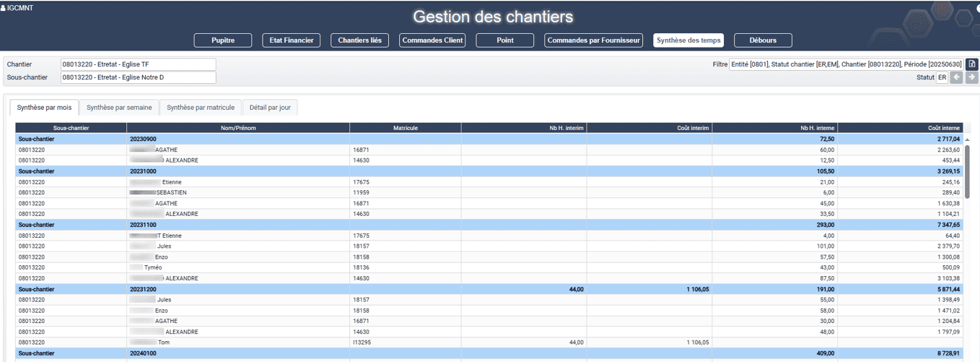Viewport: 980px width, 362px height.
Task: Click the Statut ER field
Action: point(942,77)
